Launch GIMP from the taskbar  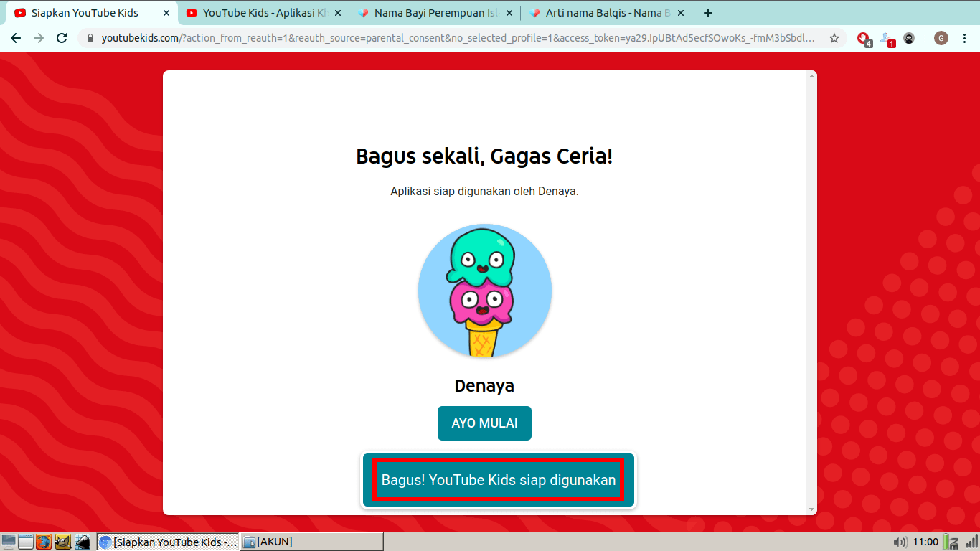pos(62,542)
